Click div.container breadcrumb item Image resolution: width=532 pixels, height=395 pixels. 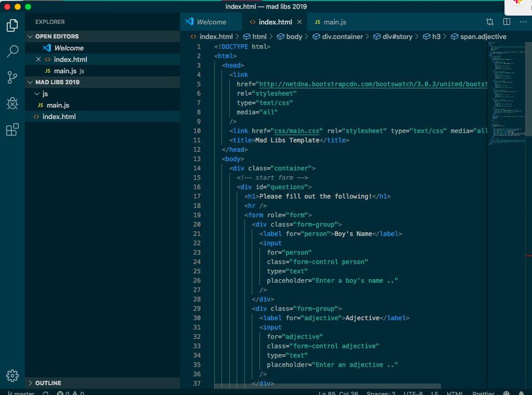(338, 36)
